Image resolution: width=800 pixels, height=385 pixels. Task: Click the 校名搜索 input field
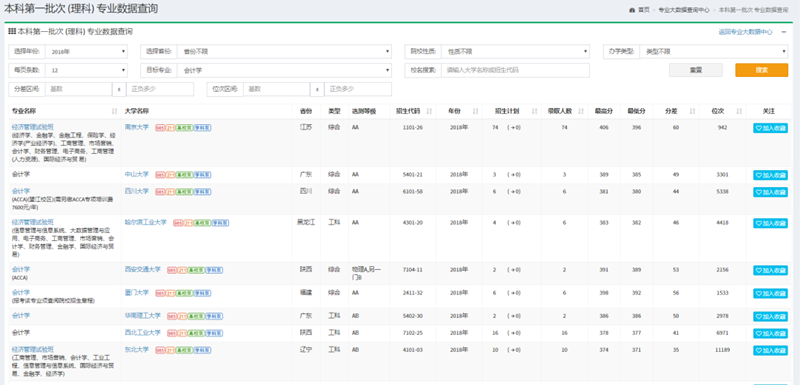[x=515, y=70]
